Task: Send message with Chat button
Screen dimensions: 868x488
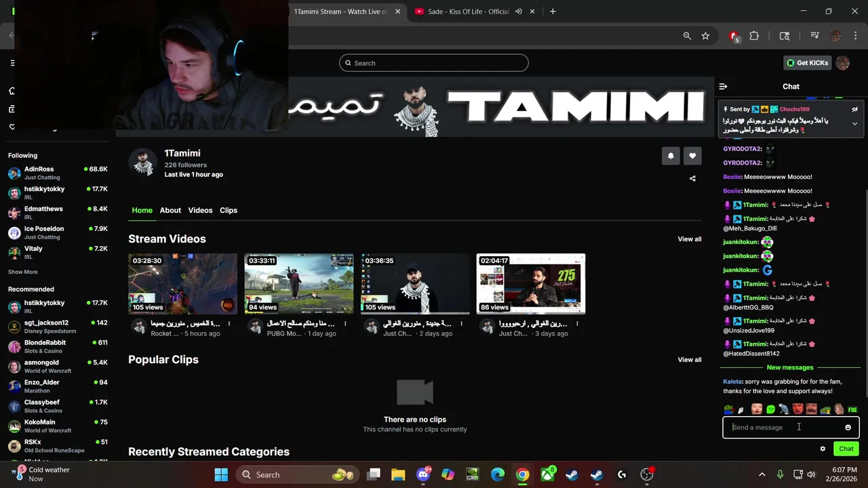Action: coord(846,449)
